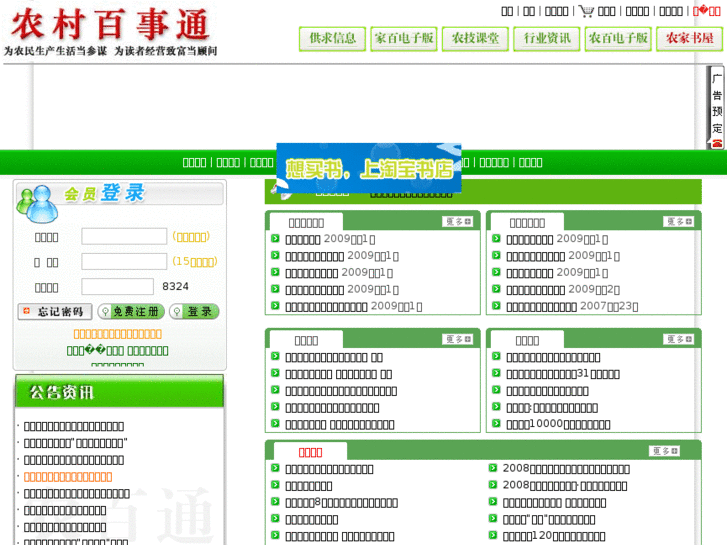
Task: Click the 免费注册 button
Action: pyautogui.click(x=131, y=312)
